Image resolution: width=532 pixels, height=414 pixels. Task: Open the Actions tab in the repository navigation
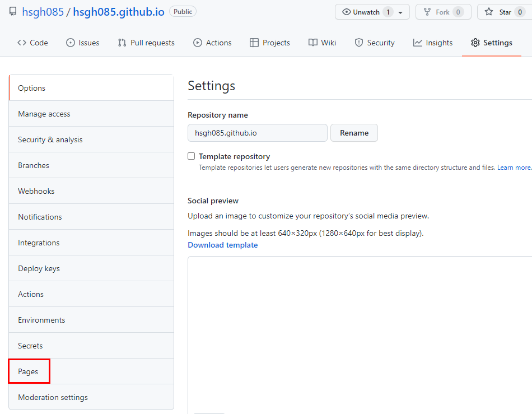212,43
